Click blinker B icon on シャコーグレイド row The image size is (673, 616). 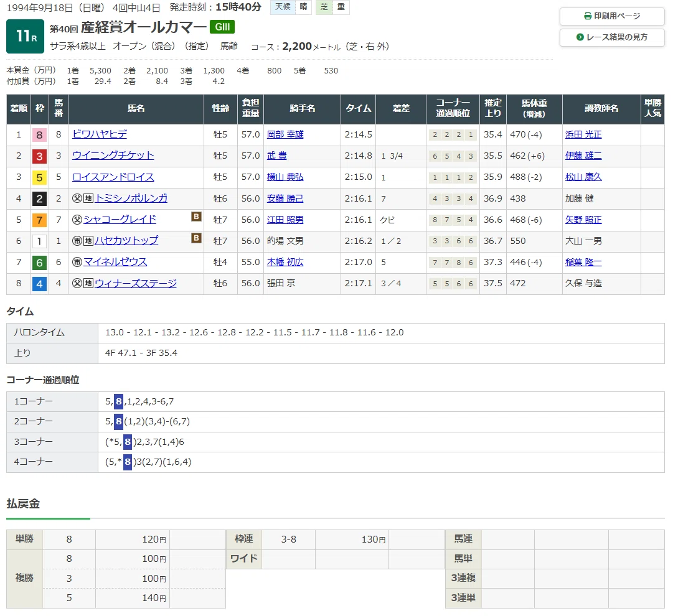click(196, 217)
